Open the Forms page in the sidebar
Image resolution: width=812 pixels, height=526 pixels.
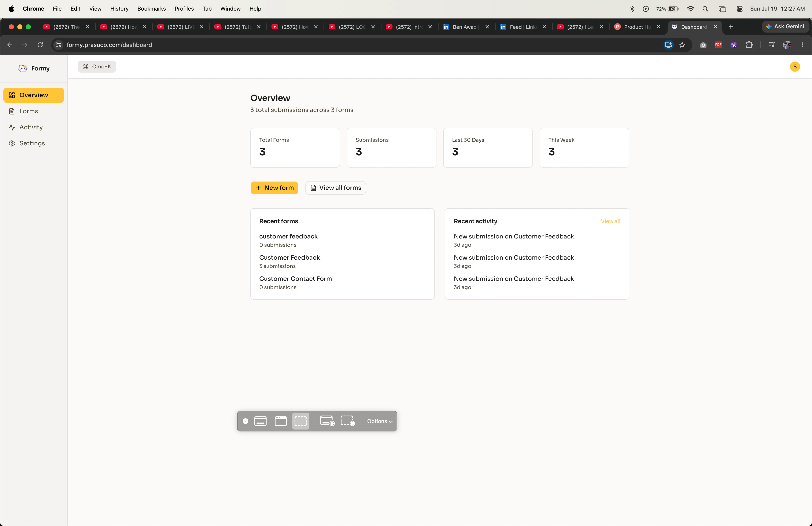[x=33, y=111]
